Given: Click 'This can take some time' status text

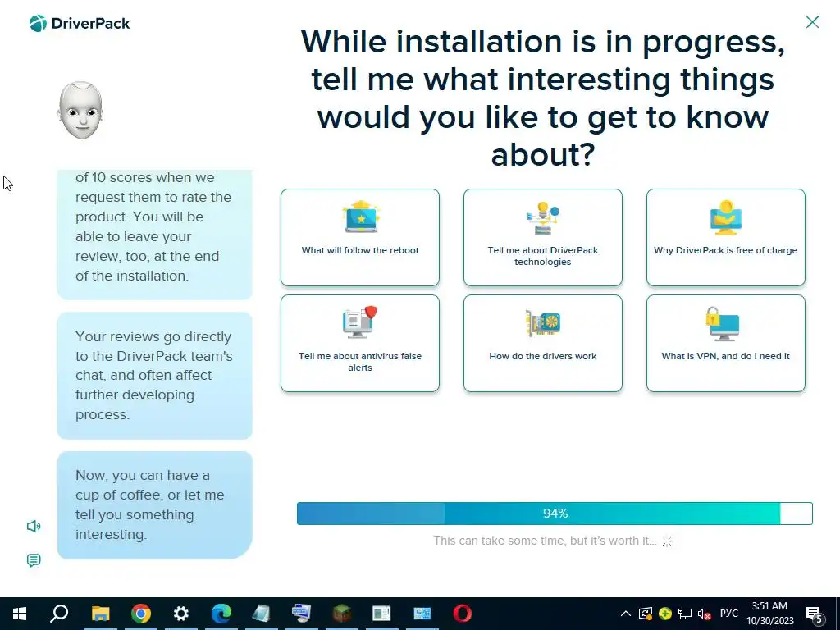Looking at the screenshot, I should coord(545,541).
